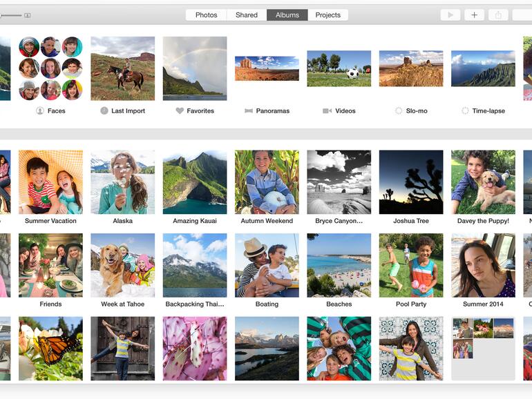532x399 pixels.
Task: Select the Albums tab
Action: coord(287,15)
